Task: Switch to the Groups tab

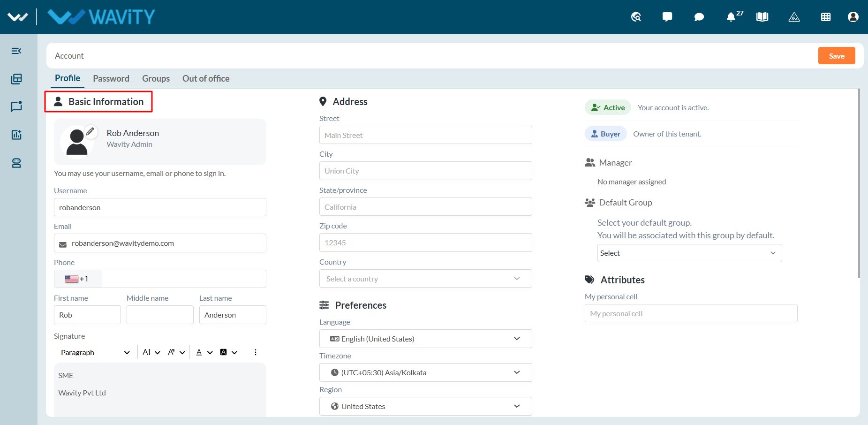Action: pos(156,78)
